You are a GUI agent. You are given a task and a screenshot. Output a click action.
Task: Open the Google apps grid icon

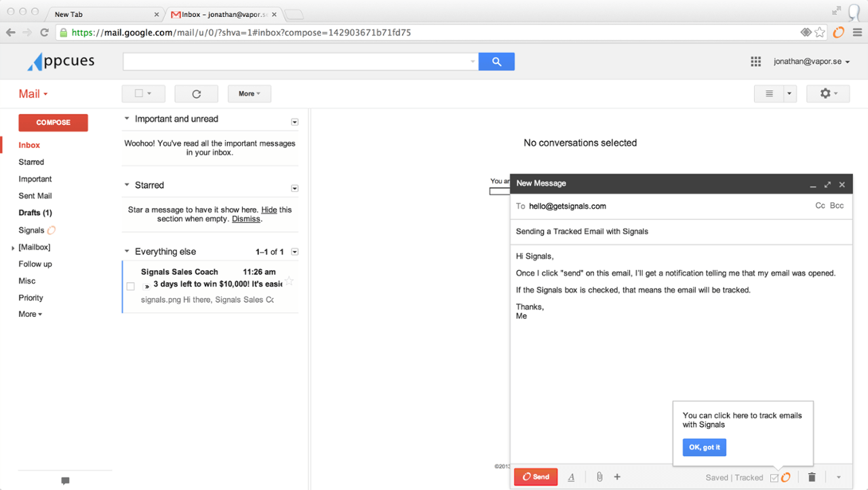pos(755,62)
